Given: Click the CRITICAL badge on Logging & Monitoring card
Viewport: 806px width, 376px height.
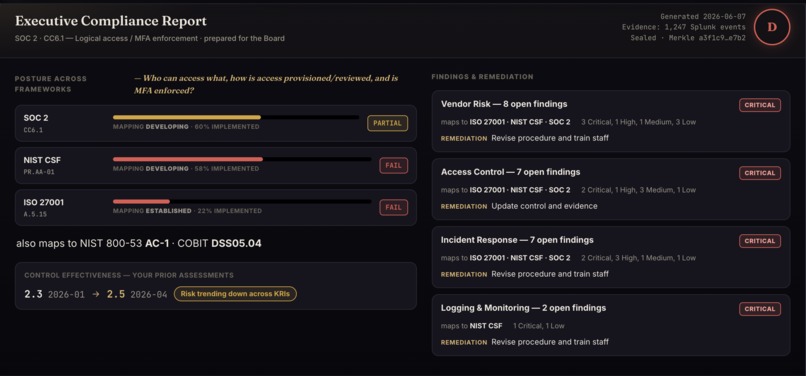Looking at the screenshot, I should tap(760, 309).
